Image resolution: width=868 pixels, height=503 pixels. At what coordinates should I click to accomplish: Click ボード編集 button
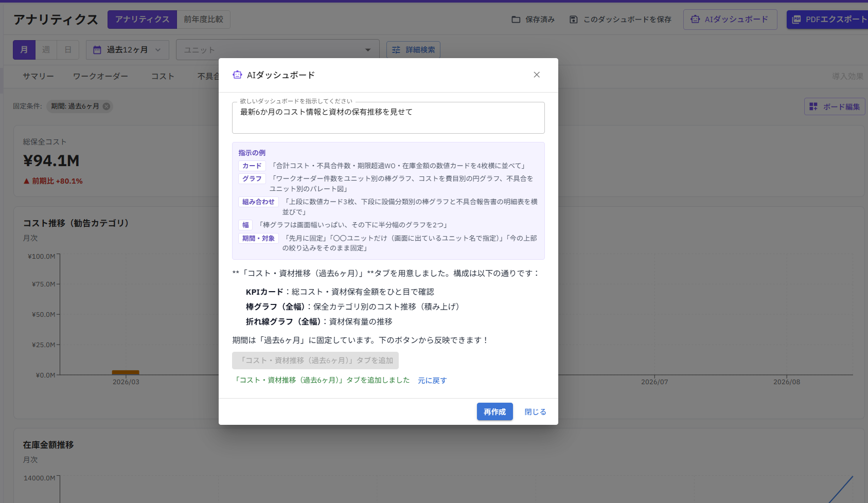pos(835,106)
